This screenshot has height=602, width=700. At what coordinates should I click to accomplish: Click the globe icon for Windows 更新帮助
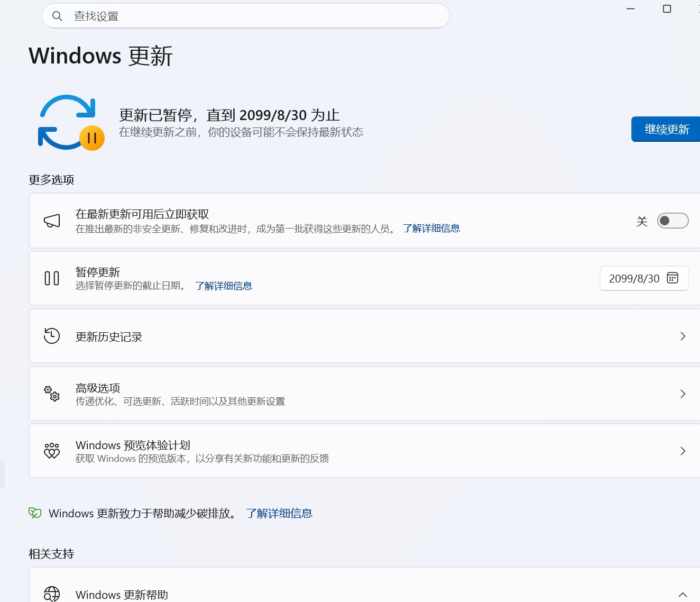click(x=52, y=594)
